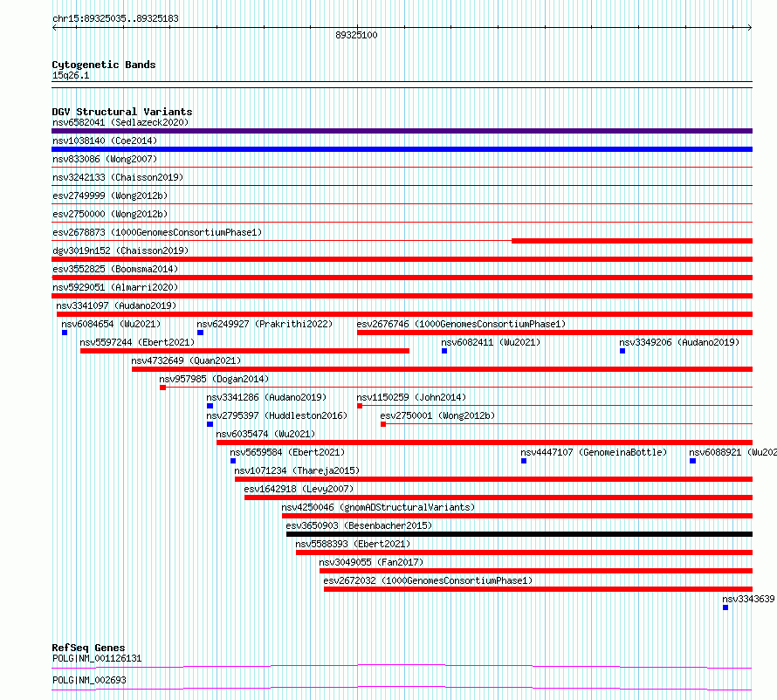Screen dimensions: 777x700
Task: Click the red nsv957985 (Dogan2014) marker
Action: (x=162, y=388)
